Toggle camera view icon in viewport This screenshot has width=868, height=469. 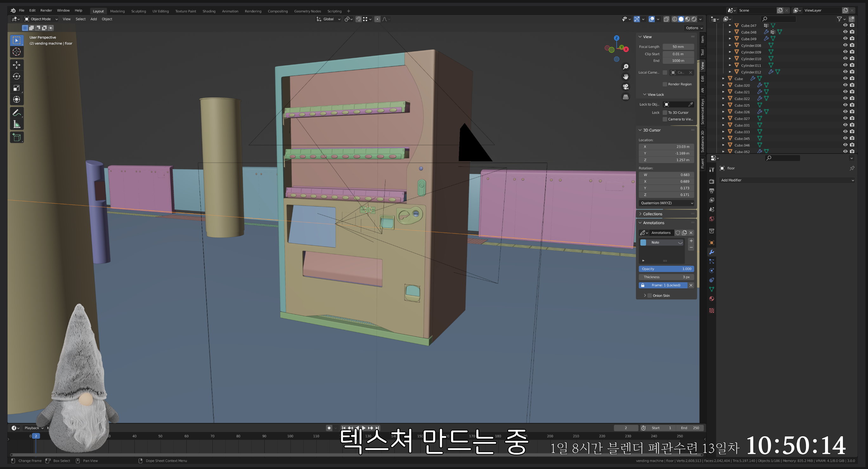click(x=626, y=87)
